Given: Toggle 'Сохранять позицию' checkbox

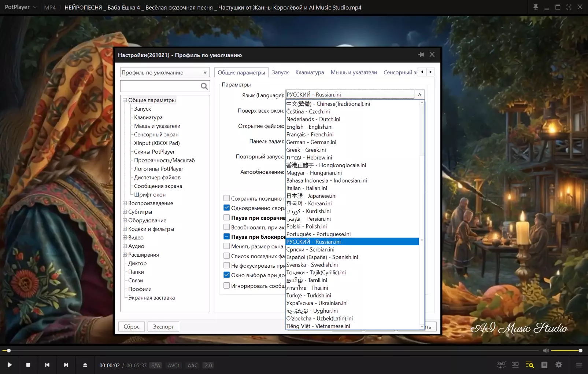Looking at the screenshot, I should point(227,198).
